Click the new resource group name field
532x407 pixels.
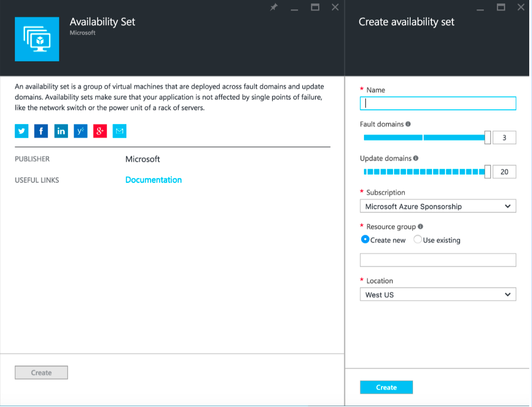438,260
